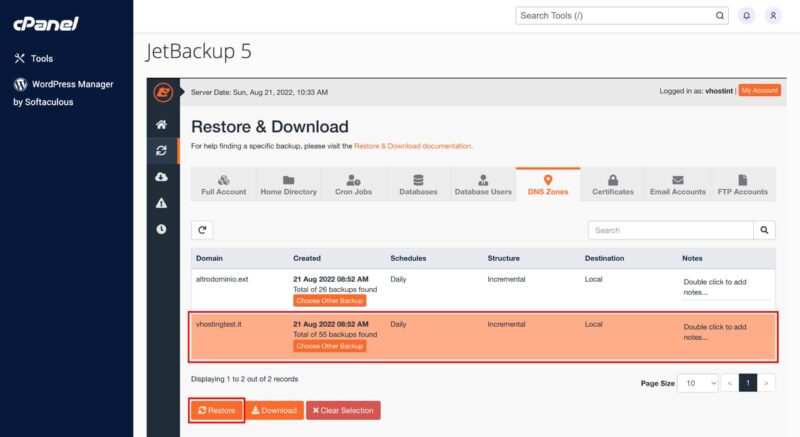Image resolution: width=800 pixels, height=437 pixels.
Task: Open the user profile icon
Action: coord(773,16)
